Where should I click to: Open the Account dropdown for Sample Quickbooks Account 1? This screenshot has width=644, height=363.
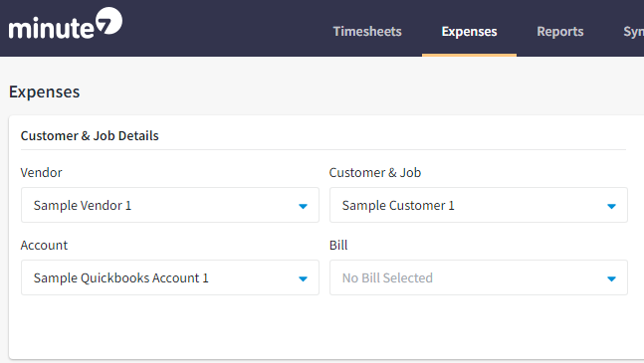click(170, 277)
